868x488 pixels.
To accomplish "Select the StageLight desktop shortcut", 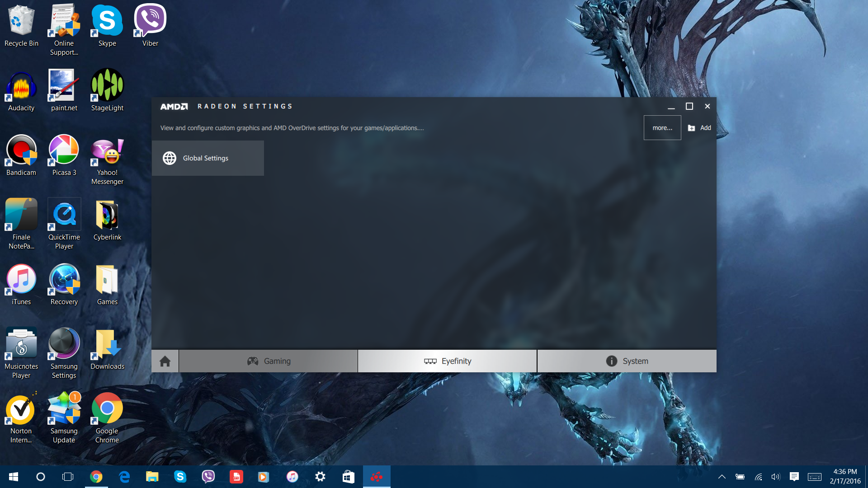I will 107,91.
